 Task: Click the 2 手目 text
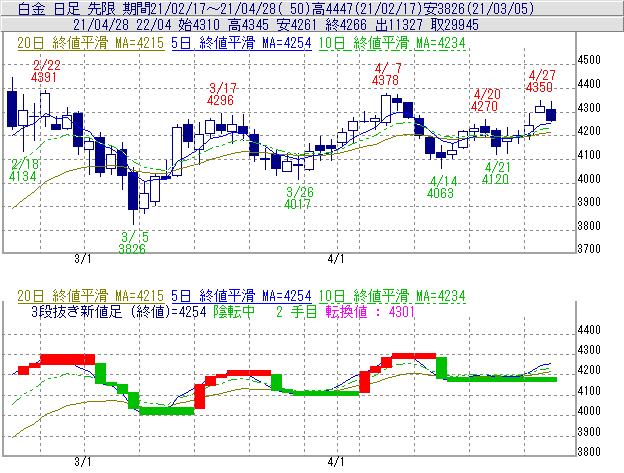click(x=296, y=311)
